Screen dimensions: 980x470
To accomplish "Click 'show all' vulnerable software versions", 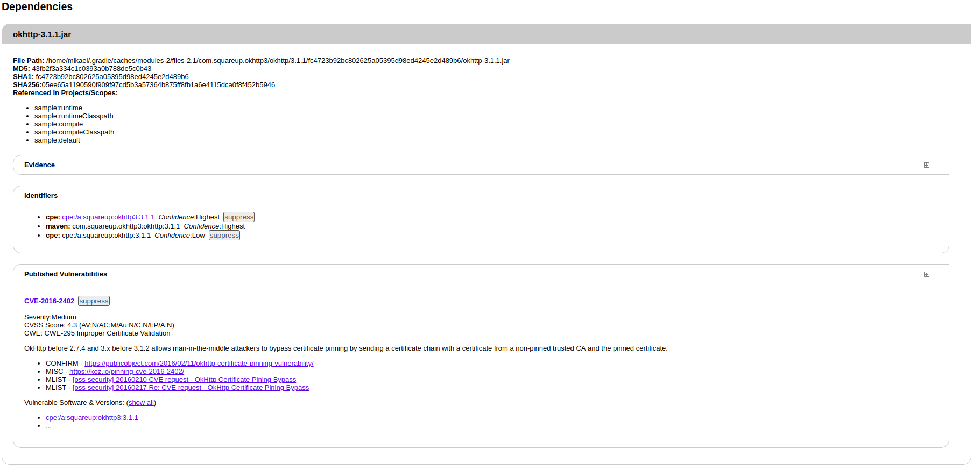I will click(x=141, y=403).
